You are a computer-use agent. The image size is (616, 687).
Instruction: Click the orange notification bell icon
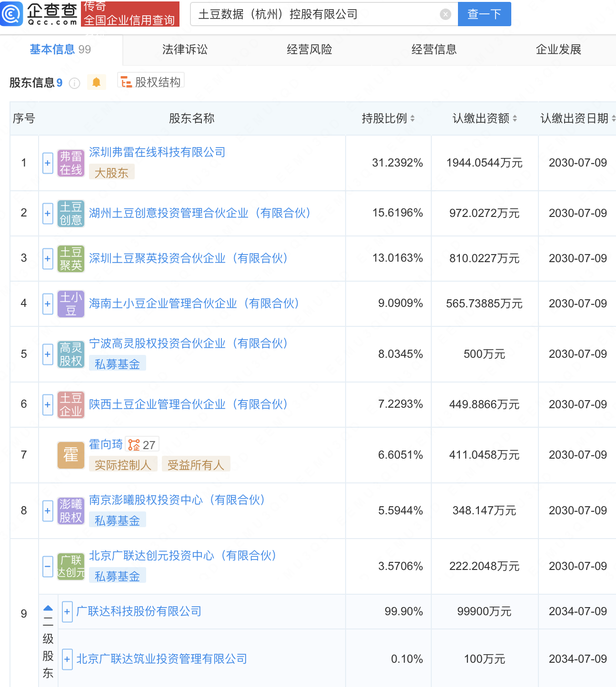tap(96, 82)
